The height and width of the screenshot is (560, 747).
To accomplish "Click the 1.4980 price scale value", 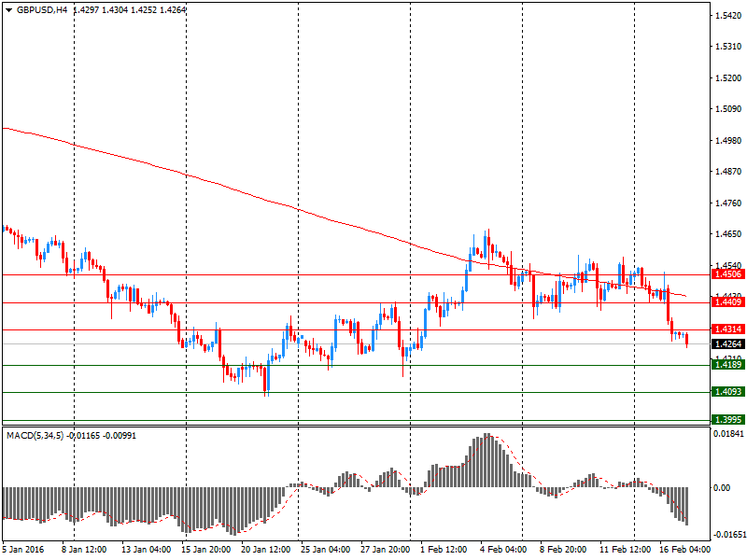I will tap(728, 141).
